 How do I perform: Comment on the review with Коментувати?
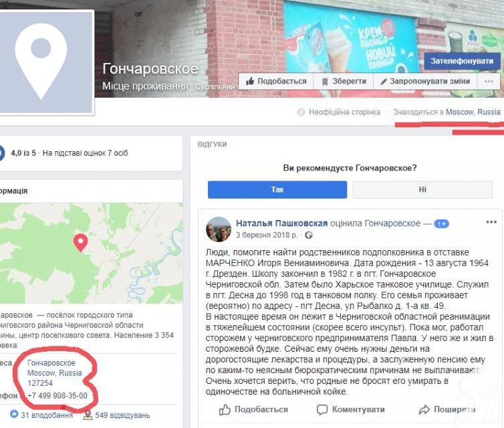pyautogui.click(x=351, y=410)
